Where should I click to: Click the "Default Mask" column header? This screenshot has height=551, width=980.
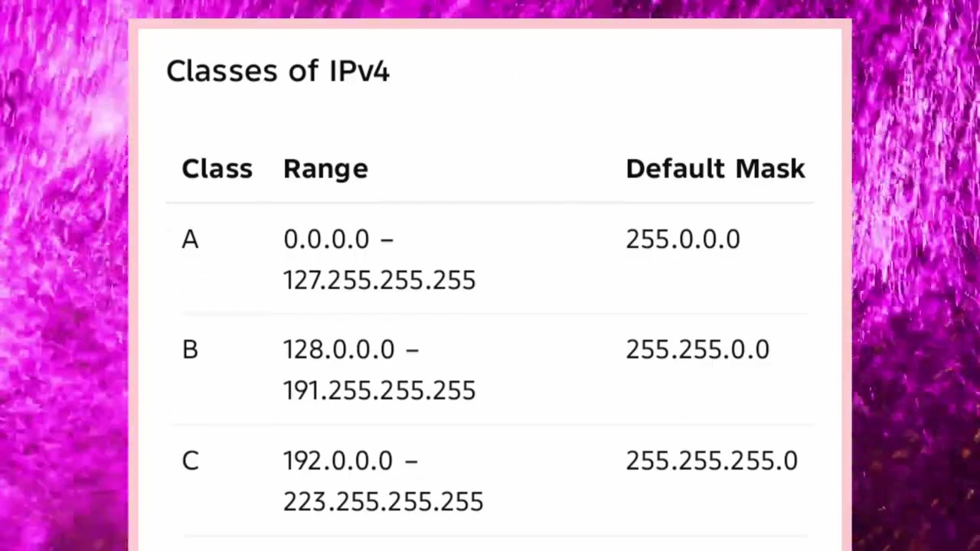[715, 169]
